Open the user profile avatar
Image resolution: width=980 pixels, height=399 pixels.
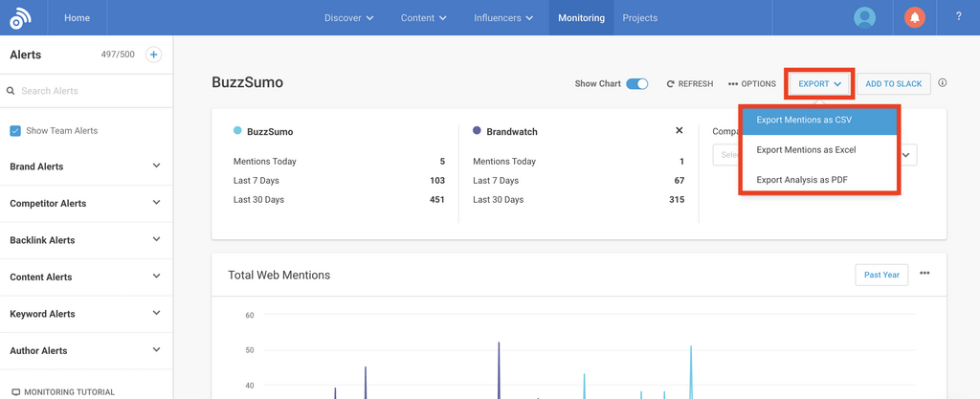coord(865,17)
